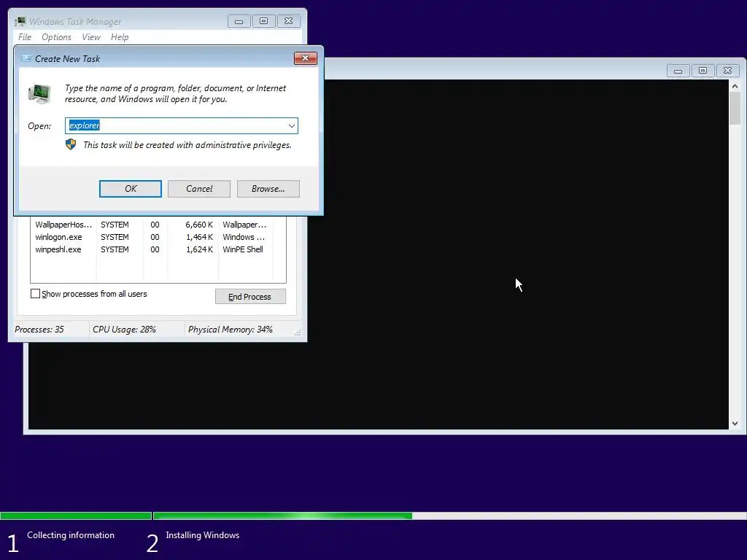Viewport: 747px width, 560px height.
Task: Click the Processes: 35 status entry
Action: tap(39, 329)
